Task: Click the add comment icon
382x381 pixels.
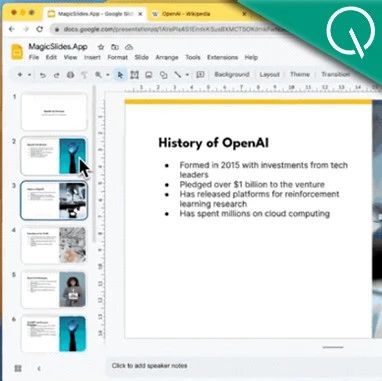Action: click(200, 75)
